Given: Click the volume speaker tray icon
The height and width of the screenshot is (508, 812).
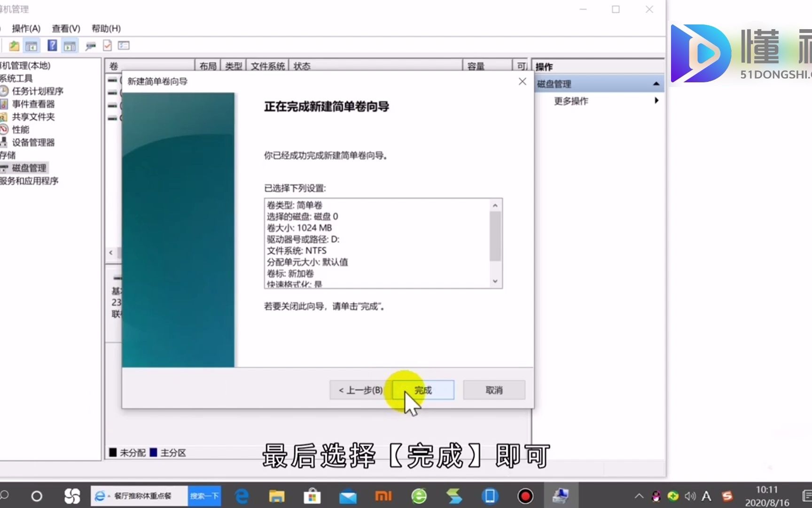Looking at the screenshot, I should (x=690, y=496).
